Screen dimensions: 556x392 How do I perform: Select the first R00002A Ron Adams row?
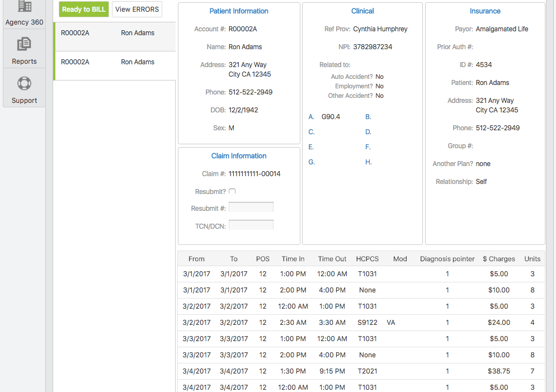tap(115, 36)
